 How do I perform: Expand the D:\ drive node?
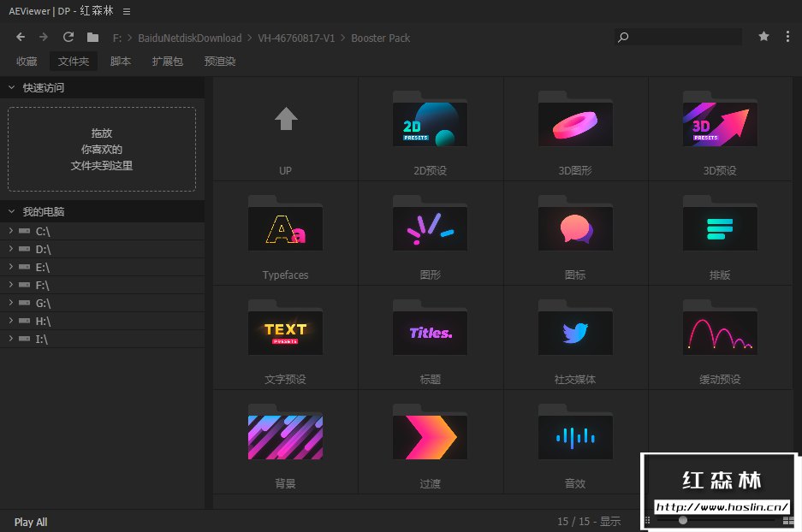point(11,249)
